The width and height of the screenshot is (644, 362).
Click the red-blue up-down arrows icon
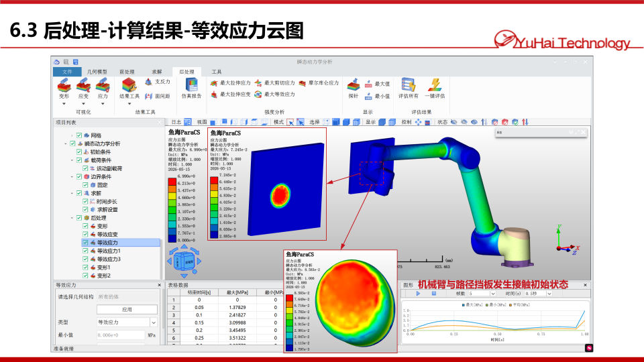click(525, 122)
